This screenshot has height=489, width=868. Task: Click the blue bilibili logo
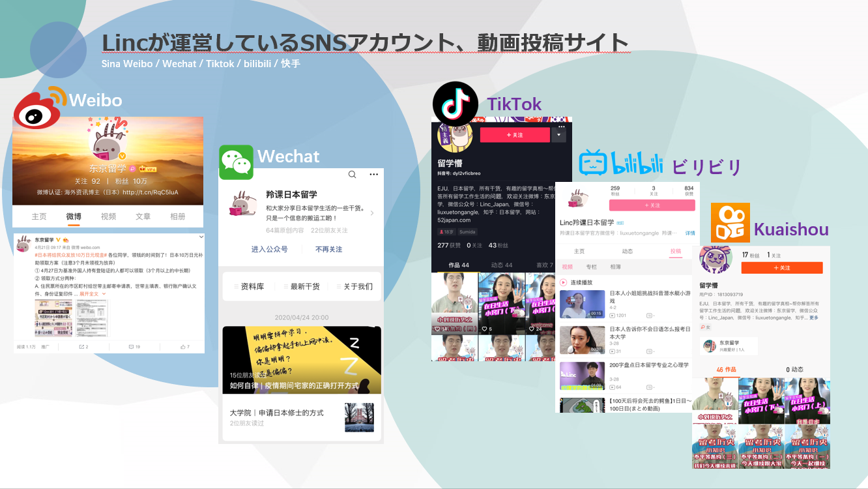[621, 163]
